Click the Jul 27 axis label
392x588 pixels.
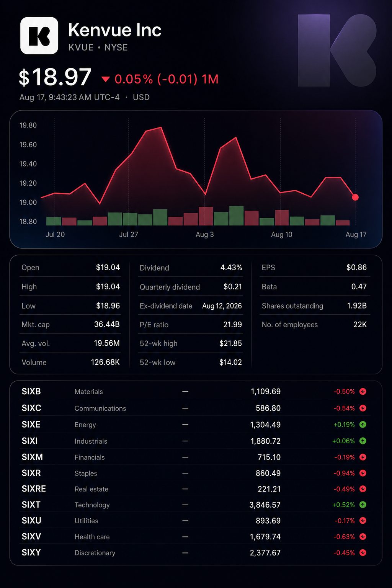[x=129, y=234]
